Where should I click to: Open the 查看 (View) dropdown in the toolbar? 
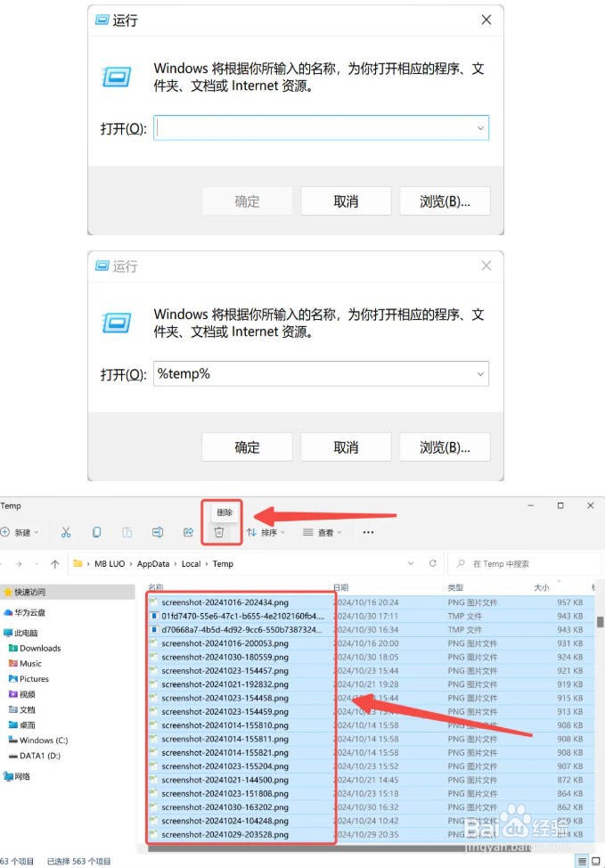tap(323, 533)
